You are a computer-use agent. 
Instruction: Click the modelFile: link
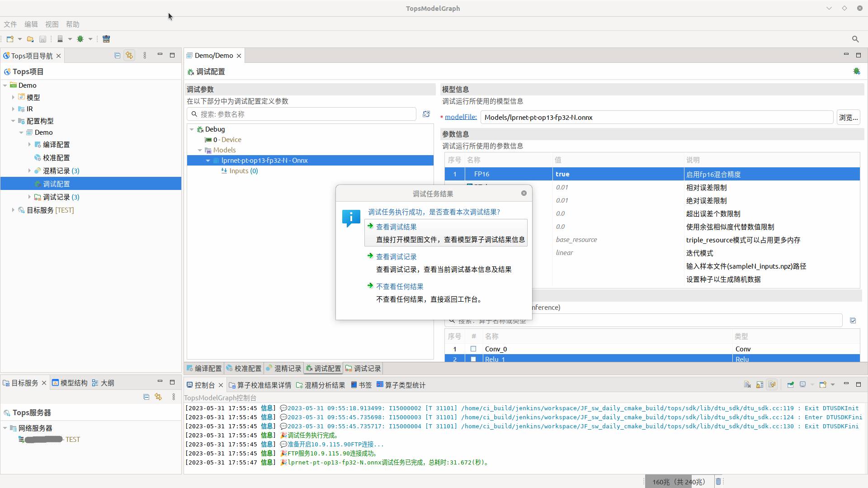click(x=461, y=117)
